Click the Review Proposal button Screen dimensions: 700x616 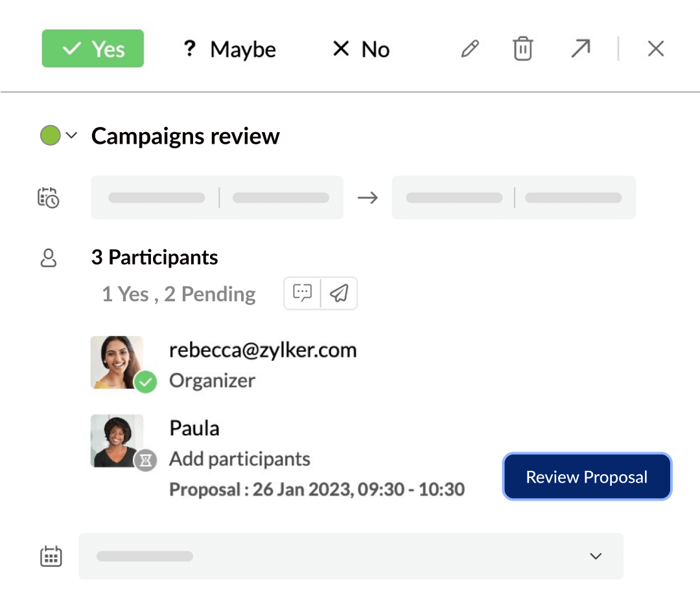tap(587, 477)
